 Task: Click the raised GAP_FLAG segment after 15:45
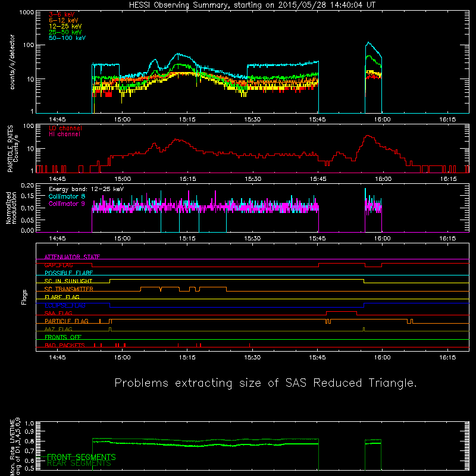[342, 264]
